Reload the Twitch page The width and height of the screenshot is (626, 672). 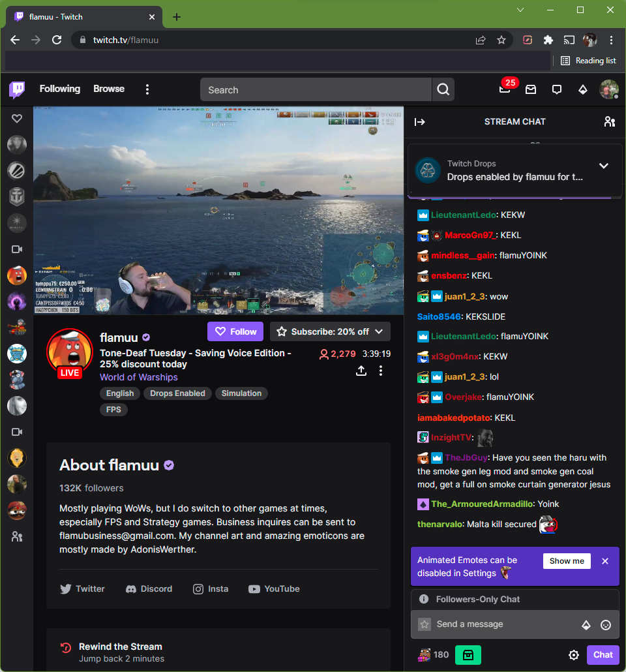[x=57, y=40]
